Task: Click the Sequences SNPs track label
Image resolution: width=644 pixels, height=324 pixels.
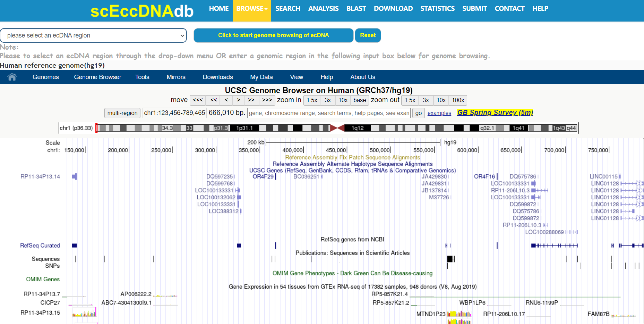Action: tap(46, 262)
